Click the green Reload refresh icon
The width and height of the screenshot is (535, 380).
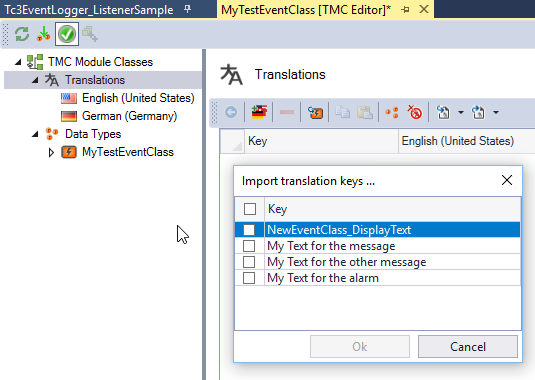tap(22, 34)
